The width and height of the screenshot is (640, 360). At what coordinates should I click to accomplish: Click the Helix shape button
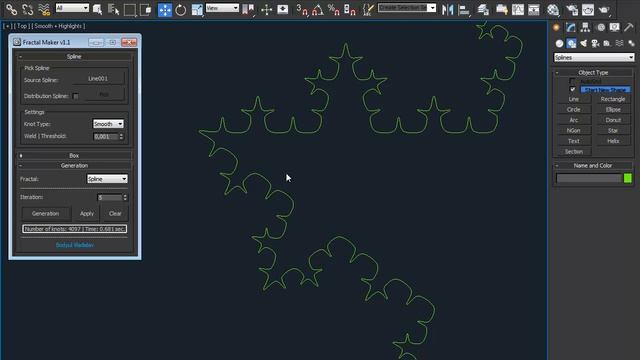[613, 141]
